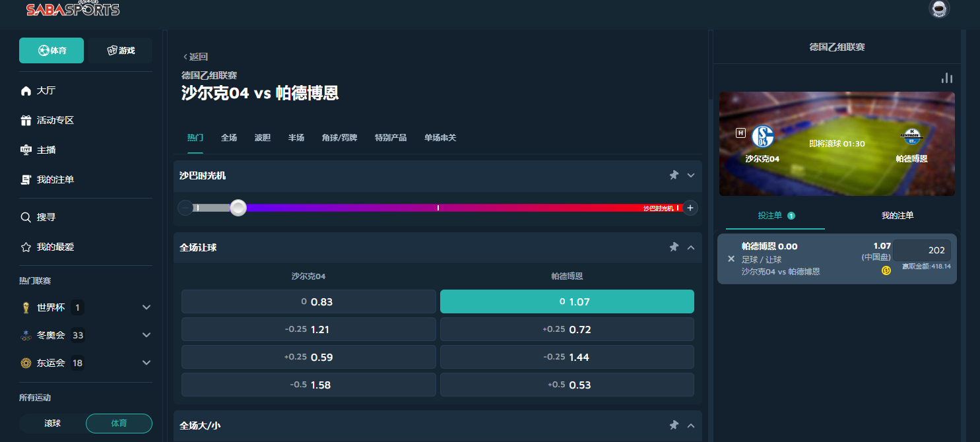Collapse the 全场让球 section

pos(691,247)
